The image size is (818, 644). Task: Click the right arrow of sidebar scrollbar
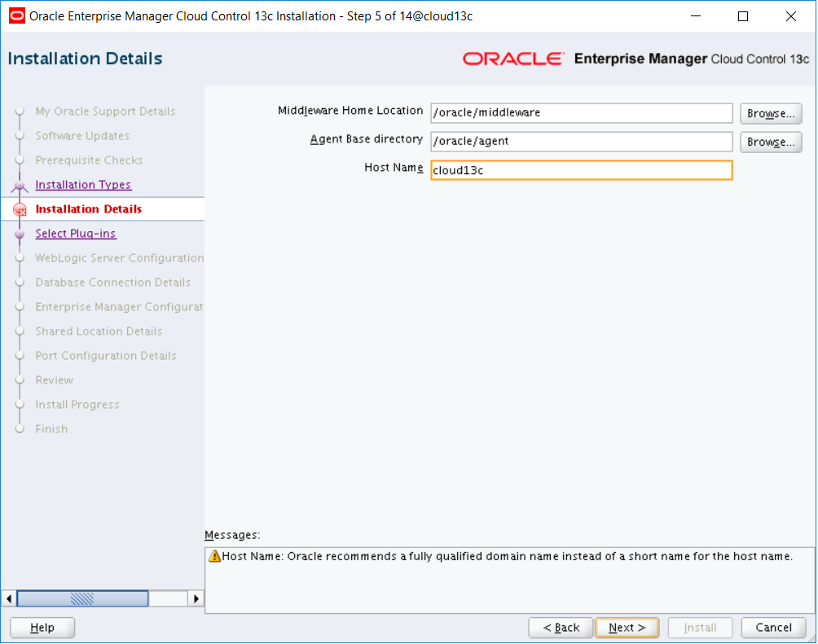(x=196, y=598)
